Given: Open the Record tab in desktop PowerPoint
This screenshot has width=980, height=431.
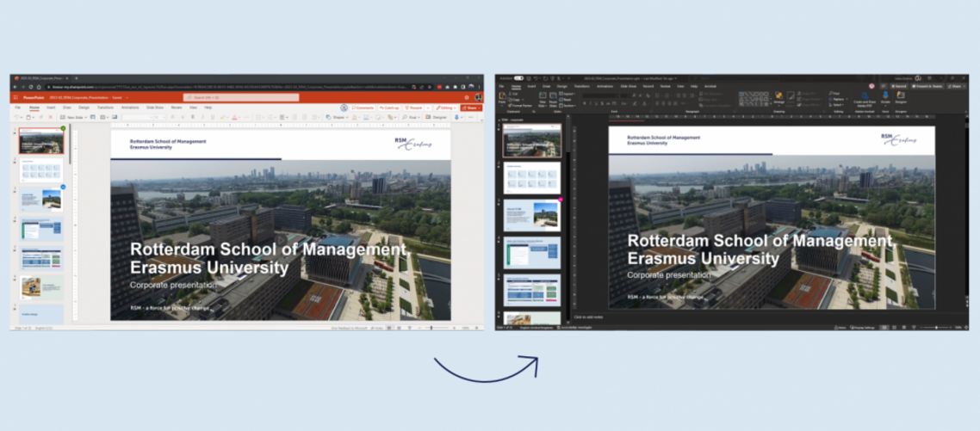Looking at the screenshot, I should click(x=648, y=86).
